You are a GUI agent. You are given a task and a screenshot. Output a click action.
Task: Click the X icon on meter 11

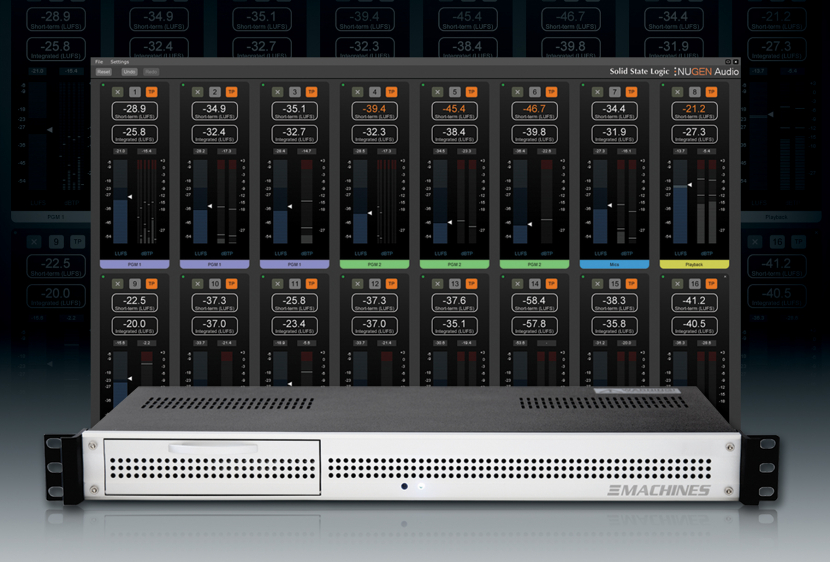tap(277, 284)
